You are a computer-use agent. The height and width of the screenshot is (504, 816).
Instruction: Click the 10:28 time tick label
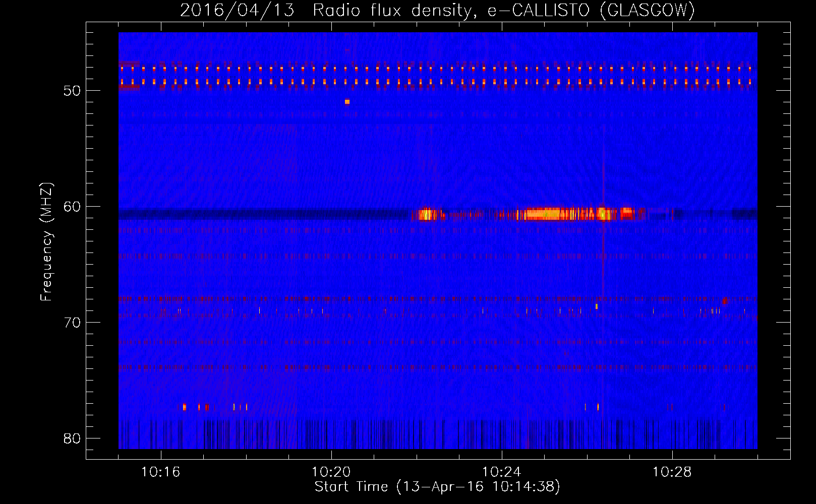pyautogui.click(x=672, y=472)
